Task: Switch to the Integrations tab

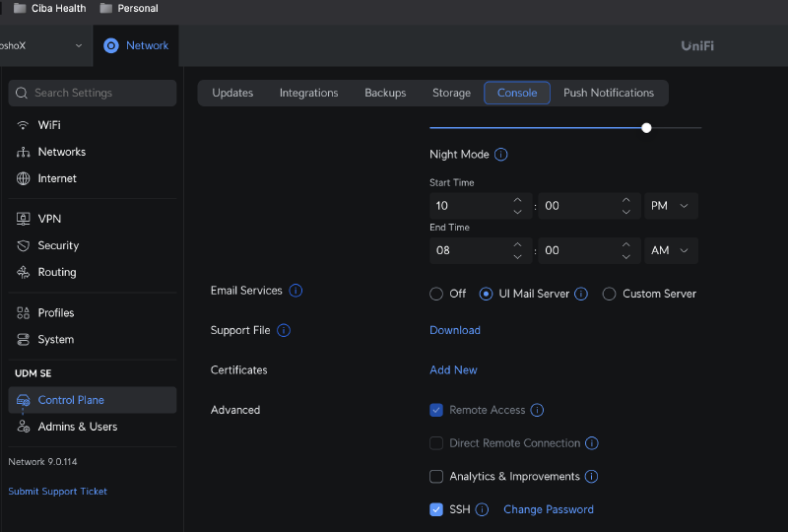Action: 308,93
